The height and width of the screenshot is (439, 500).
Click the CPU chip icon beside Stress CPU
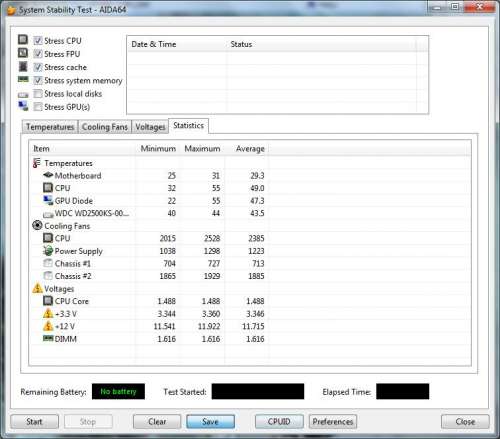(x=23, y=40)
